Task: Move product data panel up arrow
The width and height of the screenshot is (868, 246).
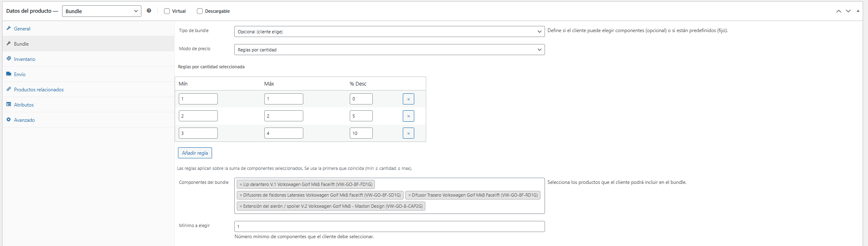Action: [x=838, y=11]
